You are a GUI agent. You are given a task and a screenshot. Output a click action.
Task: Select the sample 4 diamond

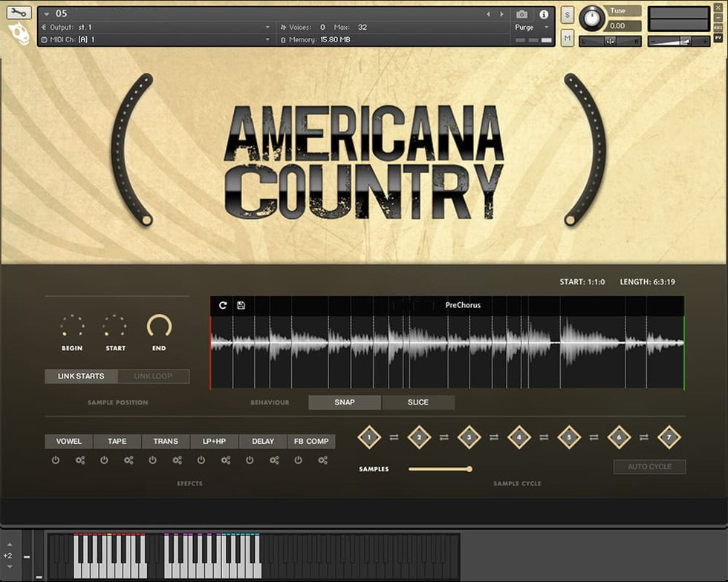click(x=519, y=437)
